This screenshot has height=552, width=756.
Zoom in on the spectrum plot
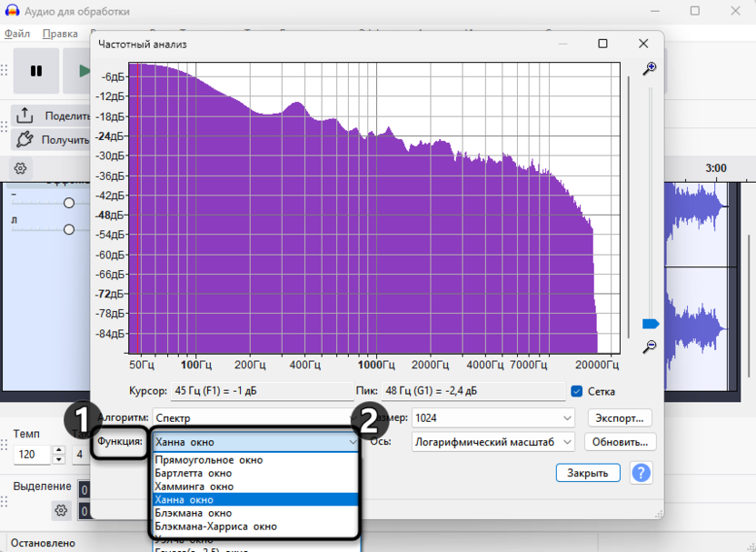tap(649, 69)
